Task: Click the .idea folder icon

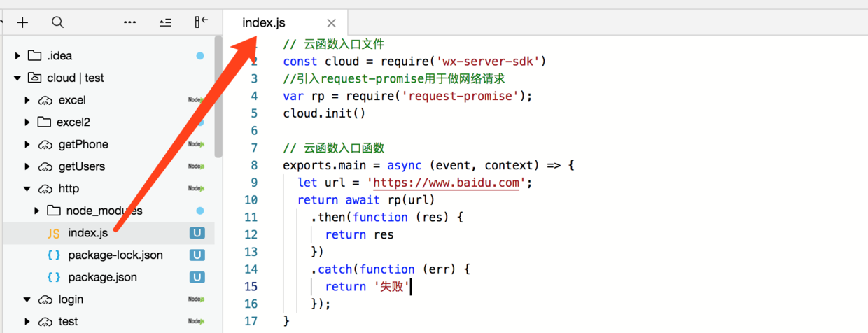Action: [x=34, y=55]
